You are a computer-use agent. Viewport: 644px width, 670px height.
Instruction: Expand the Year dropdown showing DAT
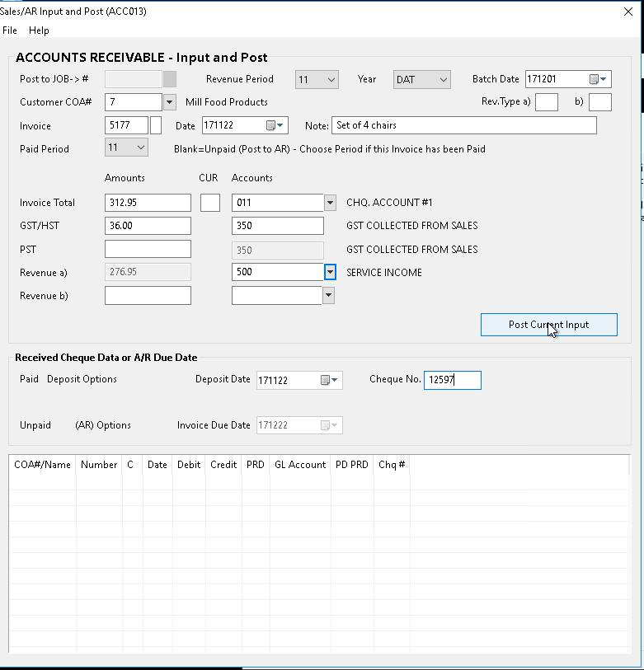click(421, 79)
